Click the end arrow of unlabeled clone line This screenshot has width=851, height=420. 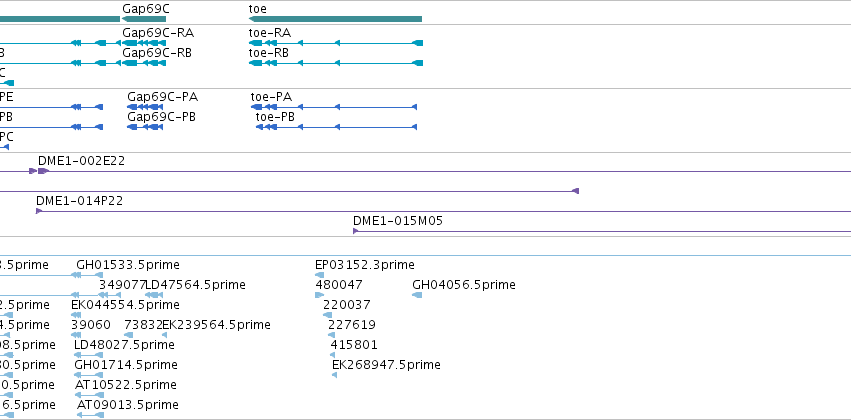click(x=576, y=191)
